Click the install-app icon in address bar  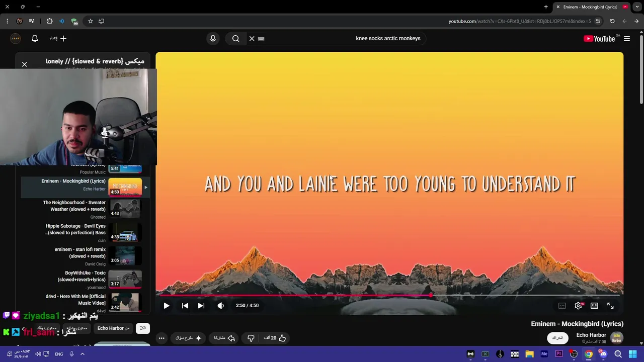pos(101,21)
